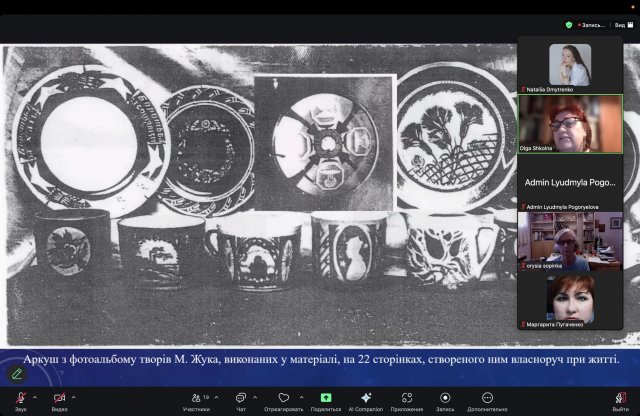Start video with the Видео button
Screen dimensions: 640x416
(x=59, y=399)
